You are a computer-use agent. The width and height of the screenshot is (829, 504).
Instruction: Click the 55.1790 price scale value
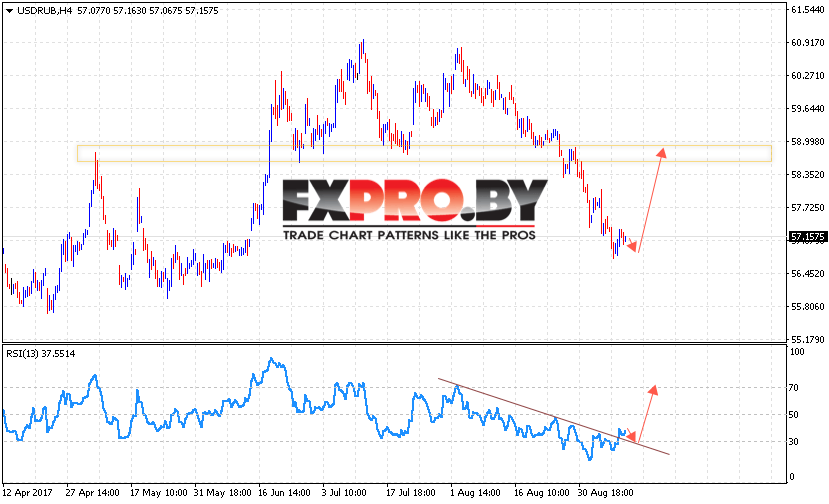[807, 340]
